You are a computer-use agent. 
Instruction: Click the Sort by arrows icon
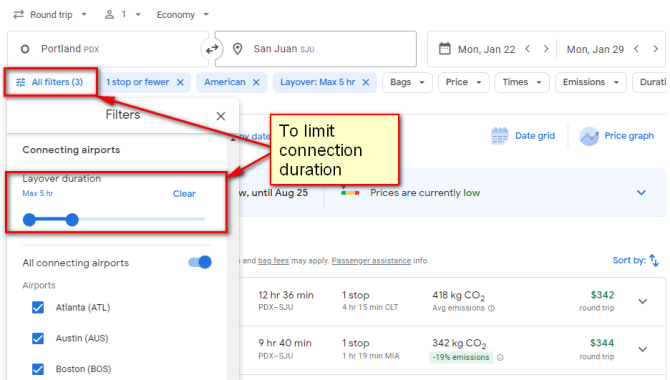[654, 260]
